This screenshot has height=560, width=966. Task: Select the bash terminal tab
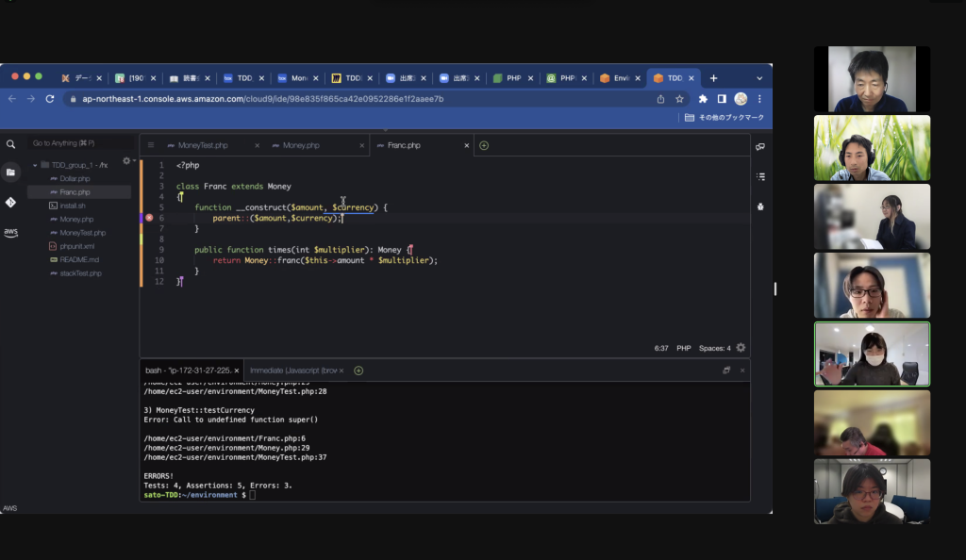click(188, 371)
